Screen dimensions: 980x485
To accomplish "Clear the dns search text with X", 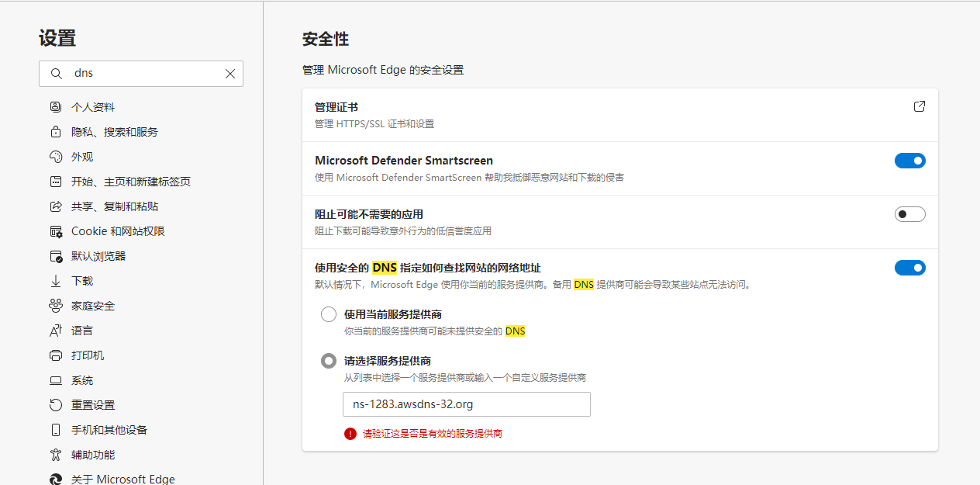I will pos(230,74).
